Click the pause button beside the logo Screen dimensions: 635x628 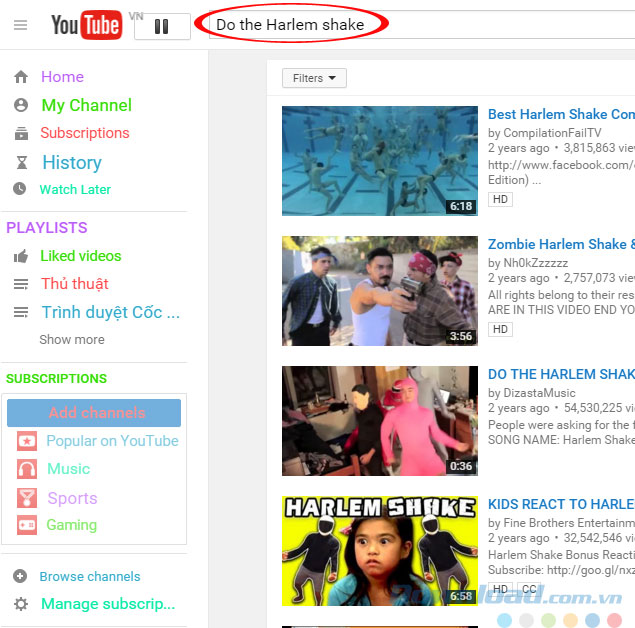pos(162,26)
